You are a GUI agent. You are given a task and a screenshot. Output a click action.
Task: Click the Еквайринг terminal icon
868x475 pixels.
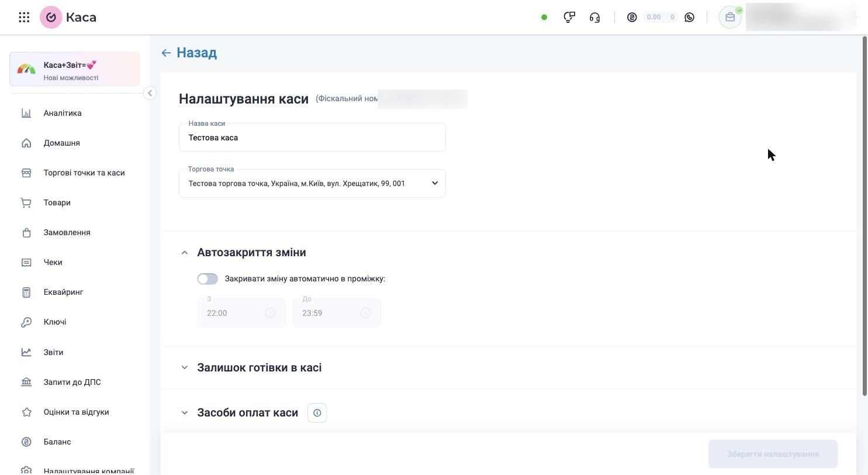pos(26,292)
